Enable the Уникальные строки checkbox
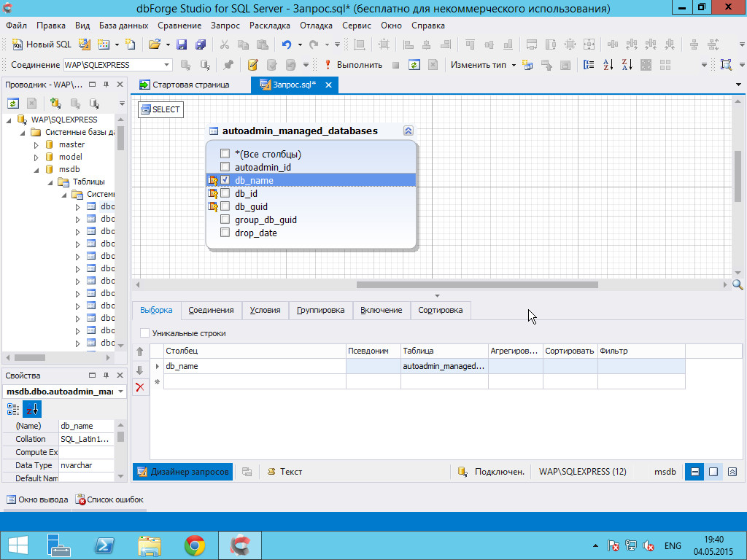This screenshot has height=560, width=747. [x=144, y=333]
